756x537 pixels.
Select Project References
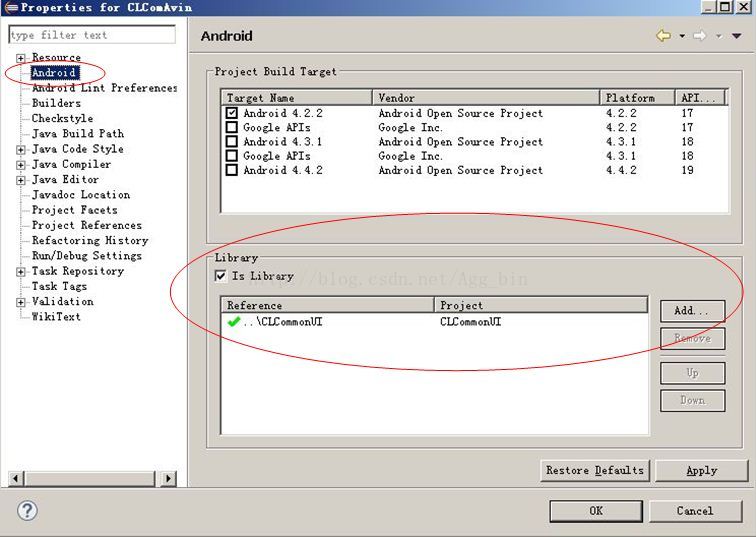pos(87,225)
